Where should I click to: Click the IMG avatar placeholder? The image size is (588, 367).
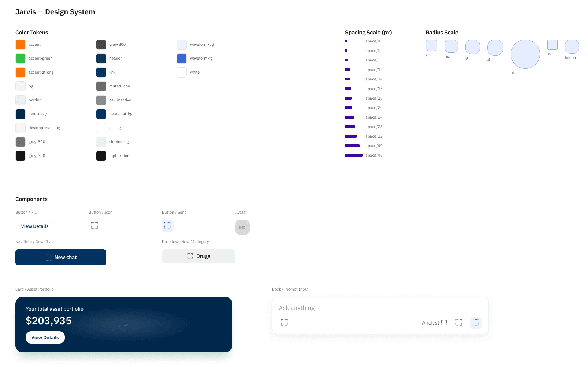243,227
